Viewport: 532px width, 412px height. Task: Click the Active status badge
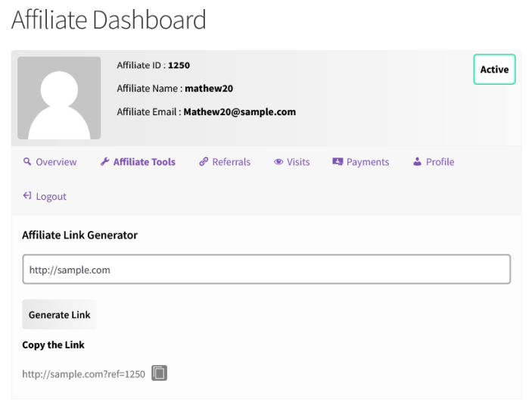tap(494, 70)
